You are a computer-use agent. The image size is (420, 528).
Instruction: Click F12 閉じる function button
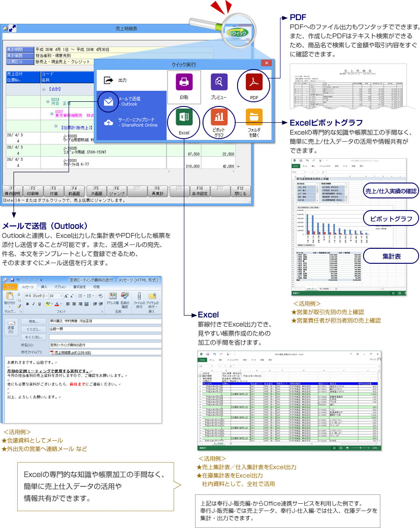(240, 191)
